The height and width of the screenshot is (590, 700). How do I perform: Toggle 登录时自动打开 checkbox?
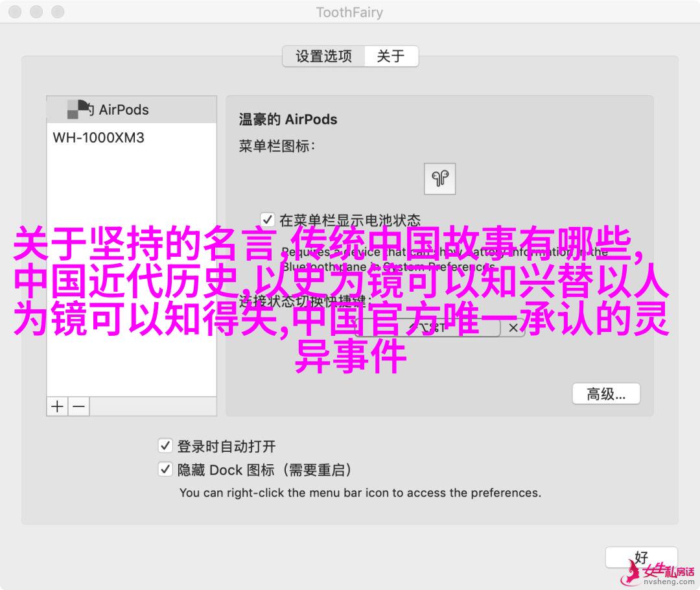pos(165,445)
